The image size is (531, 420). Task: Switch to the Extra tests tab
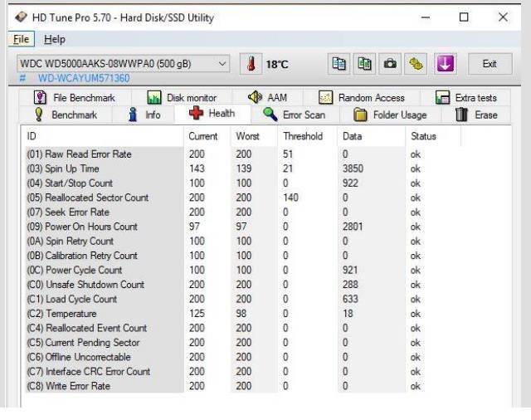465,98
